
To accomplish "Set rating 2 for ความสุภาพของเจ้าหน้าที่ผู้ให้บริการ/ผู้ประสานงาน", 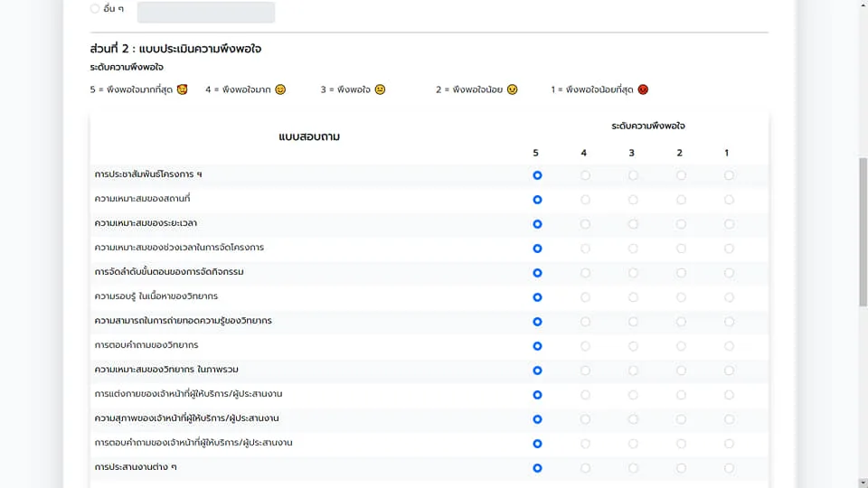I will (681, 418).
